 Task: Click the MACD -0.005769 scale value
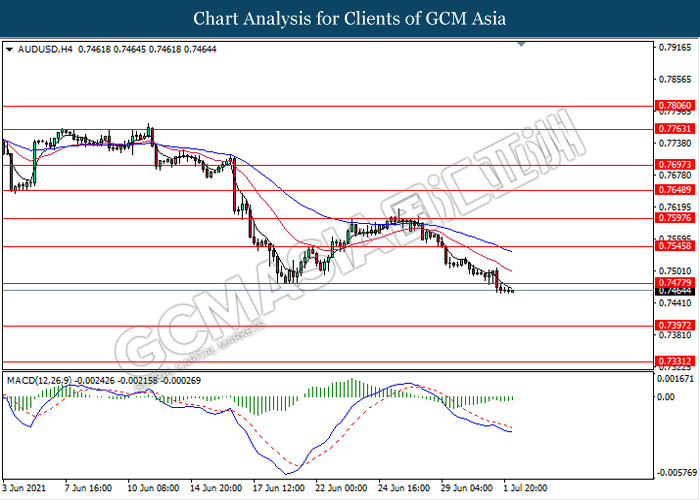pos(677,472)
